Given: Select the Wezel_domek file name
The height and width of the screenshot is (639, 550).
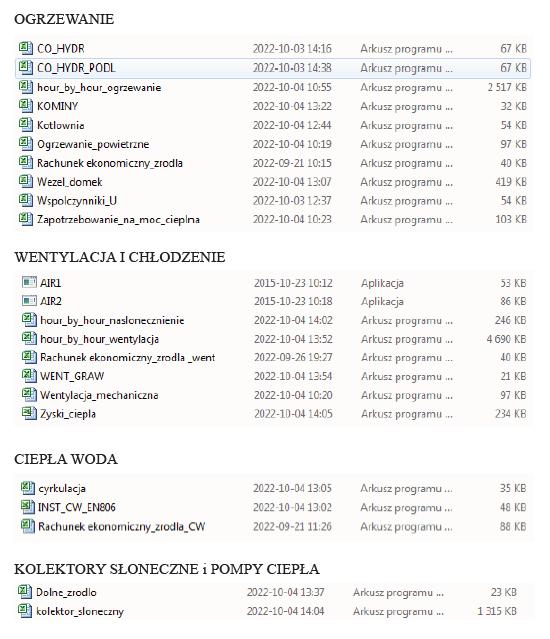Looking at the screenshot, I should [70, 182].
